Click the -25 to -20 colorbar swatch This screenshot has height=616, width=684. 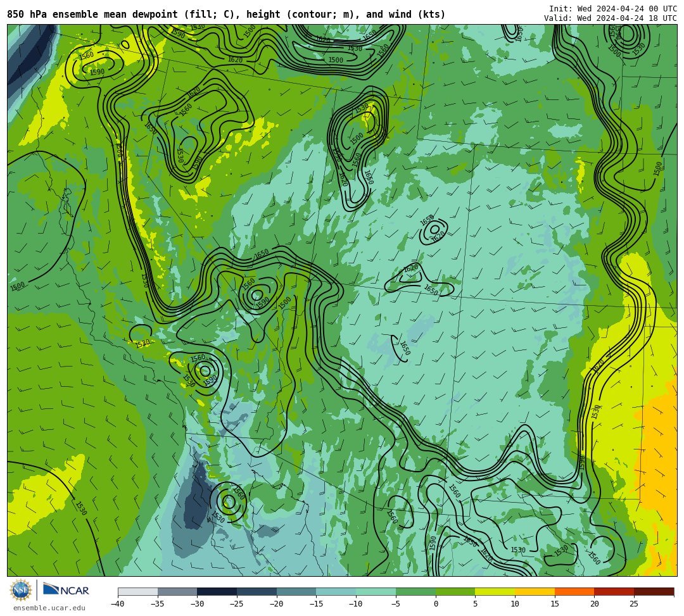(x=257, y=591)
